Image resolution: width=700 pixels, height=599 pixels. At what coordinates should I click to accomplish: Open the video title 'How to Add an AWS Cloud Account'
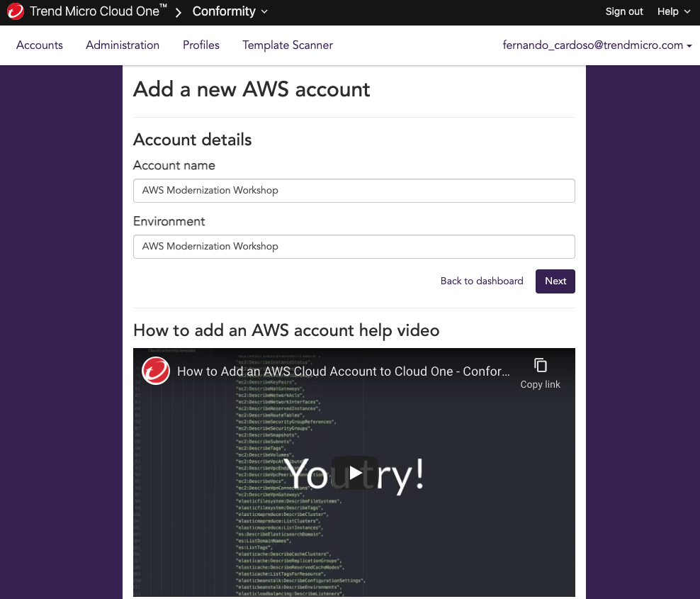[x=343, y=371]
